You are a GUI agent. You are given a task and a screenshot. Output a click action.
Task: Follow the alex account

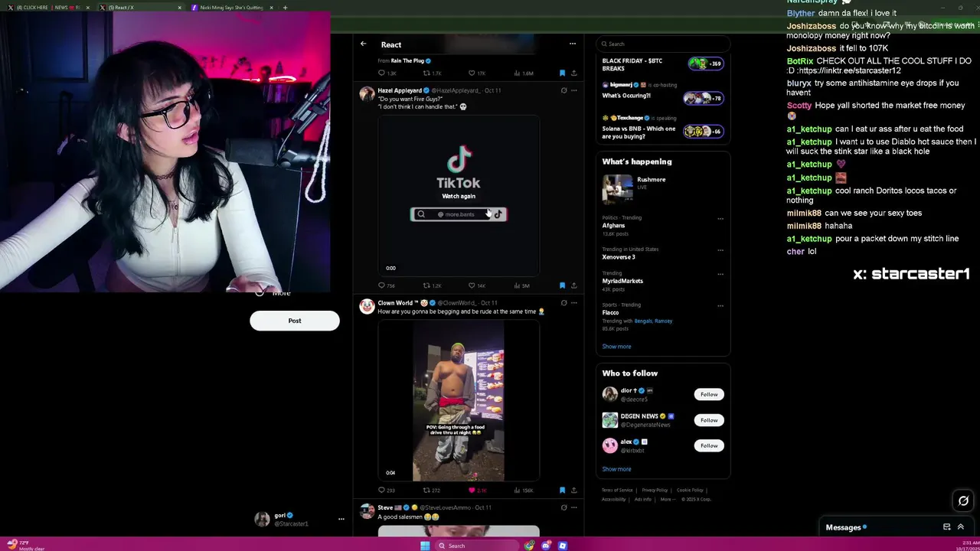(709, 445)
